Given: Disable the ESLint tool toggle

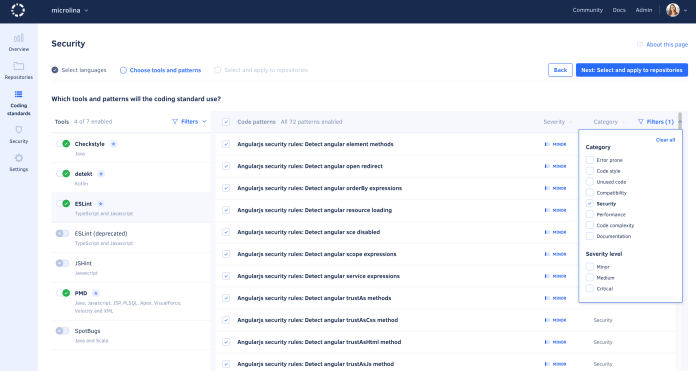Looking at the screenshot, I should (63, 204).
